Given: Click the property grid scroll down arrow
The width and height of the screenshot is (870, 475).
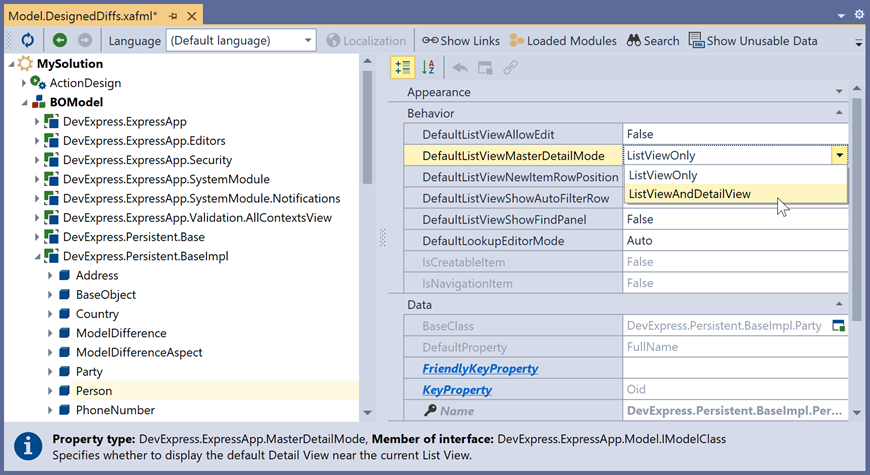Looking at the screenshot, I should (857, 412).
